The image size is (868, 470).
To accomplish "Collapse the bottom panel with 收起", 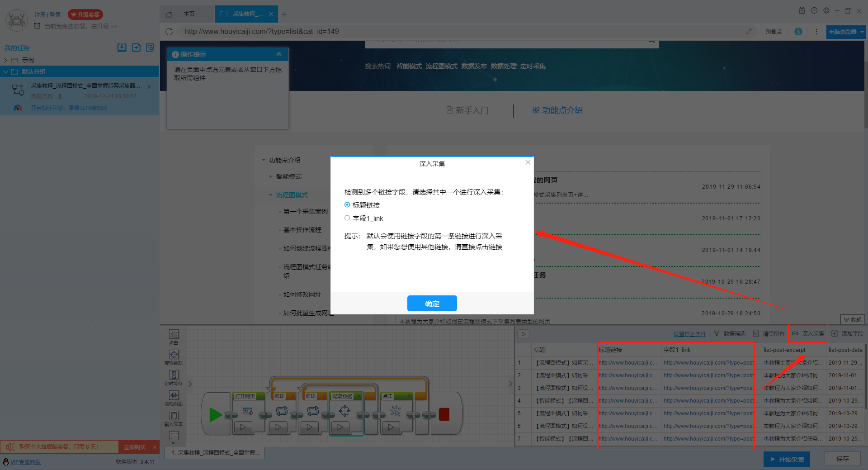I will 852,319.
